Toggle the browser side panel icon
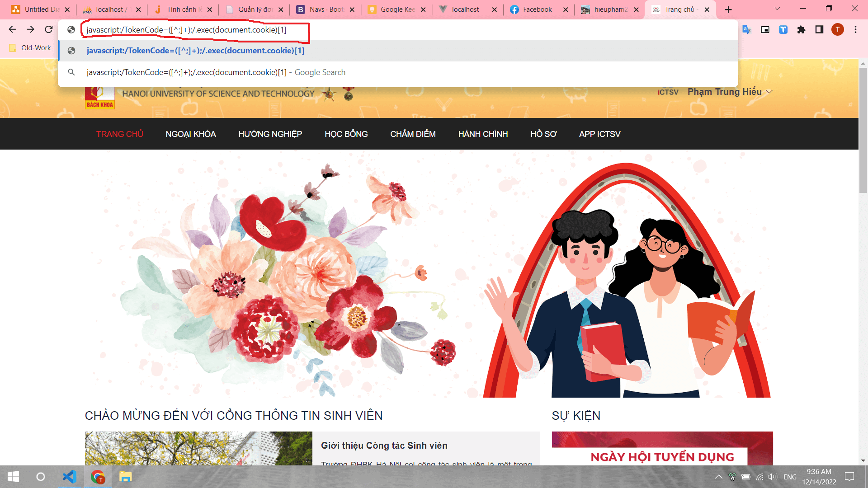 point(819,29)
